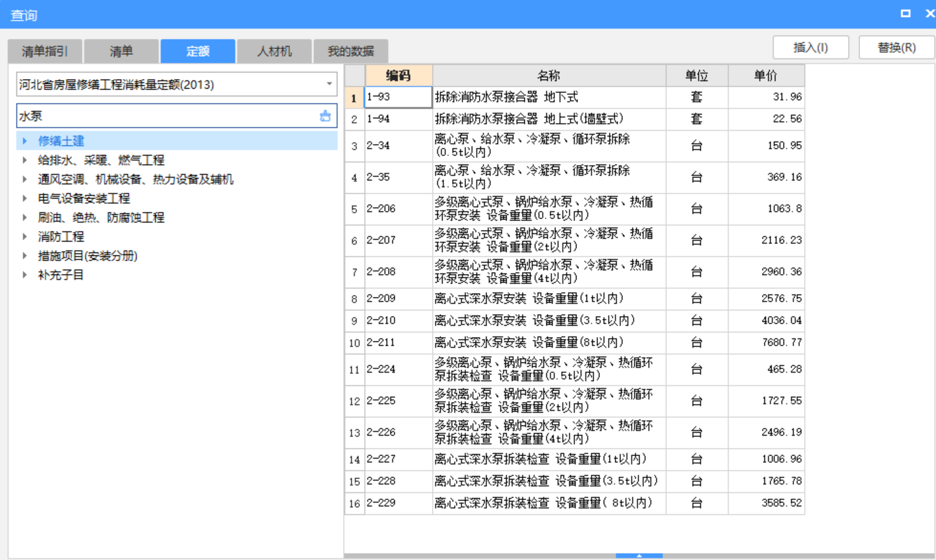The image size is (936, 560).
Task: Click the 名称 column header
Action: tap(549, 75)
